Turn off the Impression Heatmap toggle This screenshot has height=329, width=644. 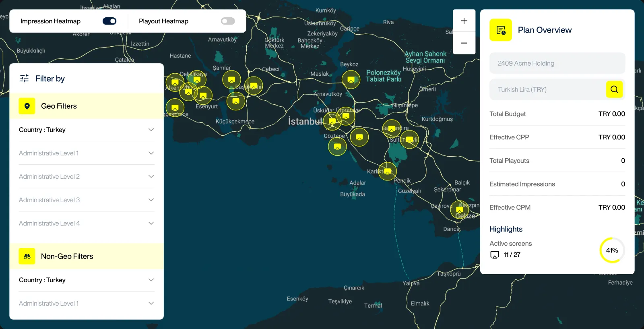pyautogui.click(x=109, y=21)
